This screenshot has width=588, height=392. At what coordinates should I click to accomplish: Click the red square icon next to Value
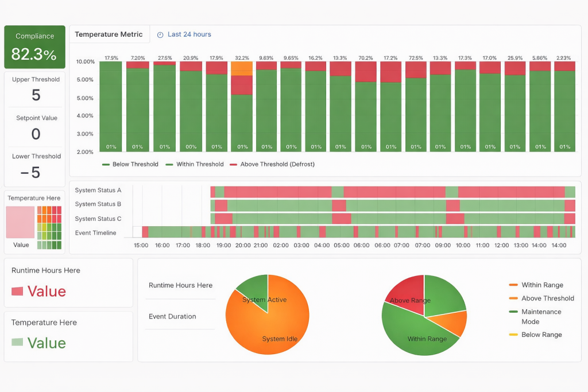coord(17,292)
